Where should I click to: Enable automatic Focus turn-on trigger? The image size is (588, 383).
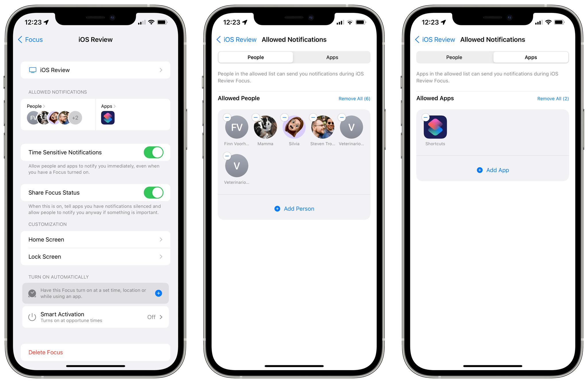tap(161, 293)
